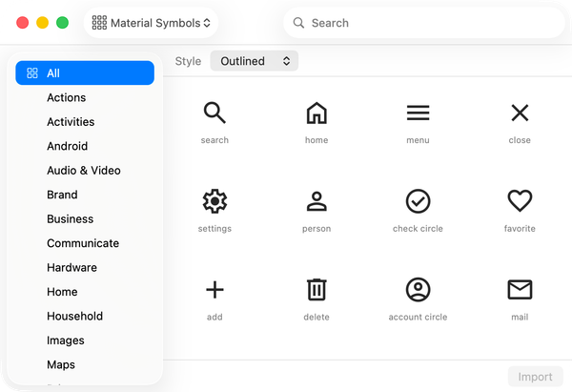
Task: Choose the mail envelope symbol
Action: 520,290
